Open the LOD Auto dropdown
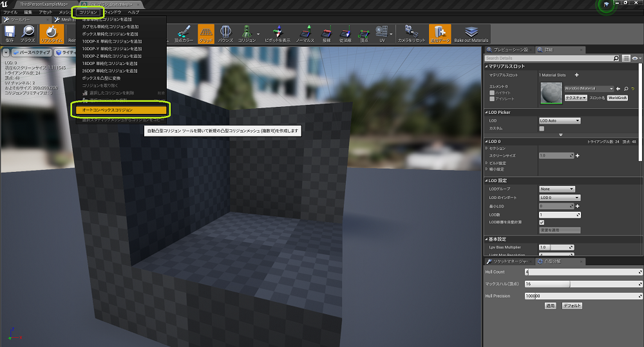The image size is (644, 347). pyautogui.click(x=560, y=121)
